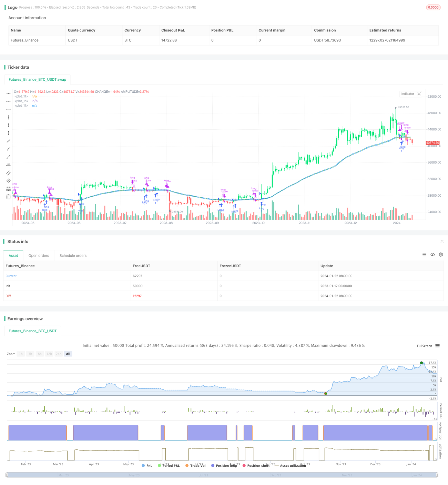Viewport: 448px width, 485px height.
Task: Click the cloud download icon in Status info
Action: coord(432,255)
